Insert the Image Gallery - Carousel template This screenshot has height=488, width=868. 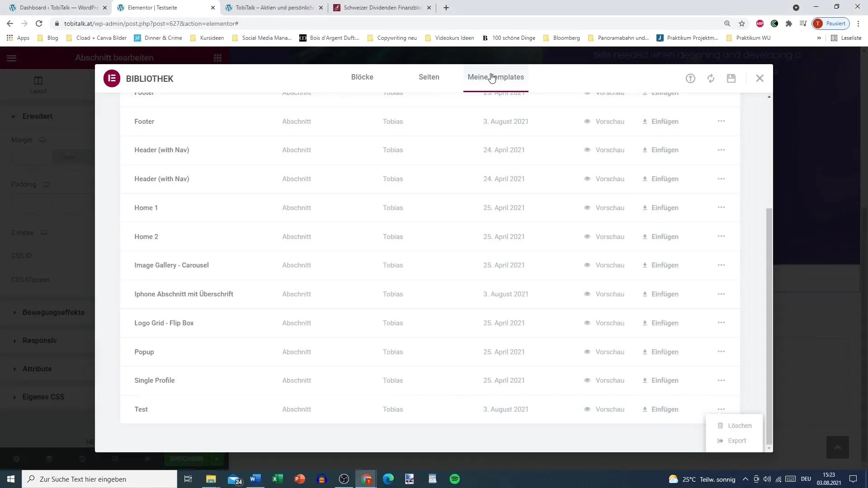pos(660,265)
